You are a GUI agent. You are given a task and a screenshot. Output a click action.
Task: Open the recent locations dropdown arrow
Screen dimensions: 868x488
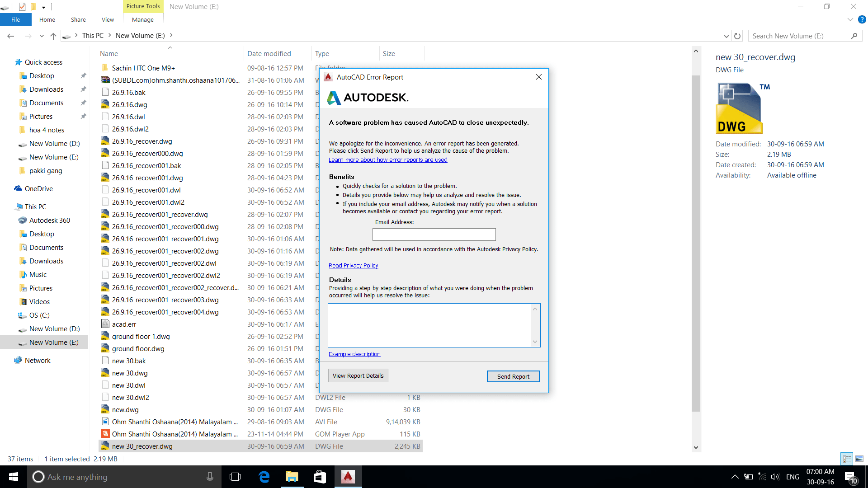click(x=42, y=36)
